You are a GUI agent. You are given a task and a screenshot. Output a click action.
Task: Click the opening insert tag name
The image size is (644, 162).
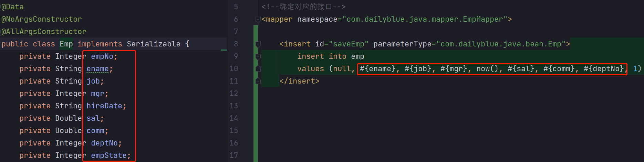point(297,44)
